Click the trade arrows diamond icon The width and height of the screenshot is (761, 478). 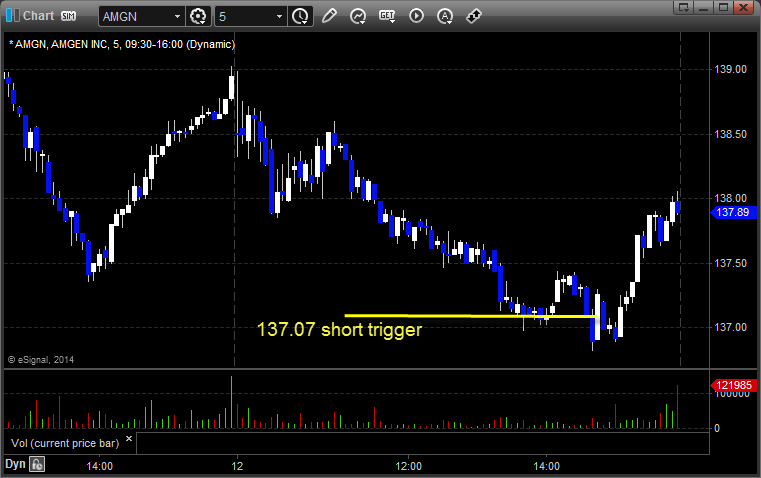pyautogui.click(x=473, y=16)
